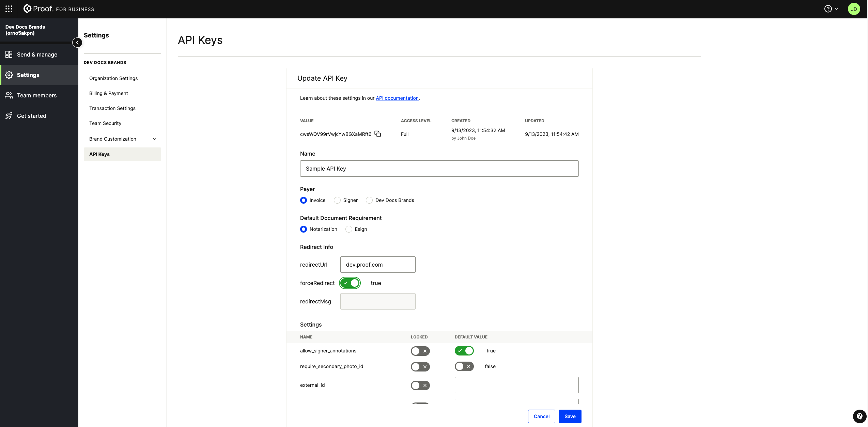Open the JD user avatar menu

tap(854, 9)
